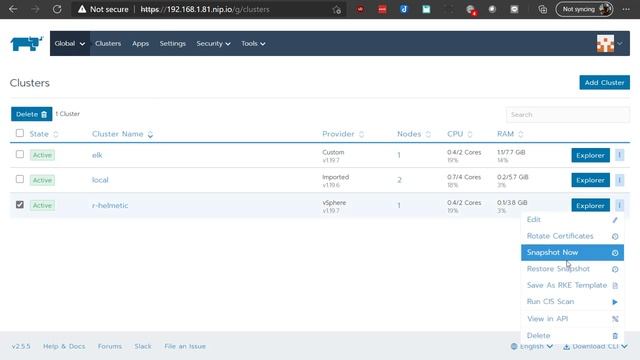The width and height of the screenshot is (640, 360).
Task: Click play icon beside Run CIS Scan
Action: click(x=615, y=302)
